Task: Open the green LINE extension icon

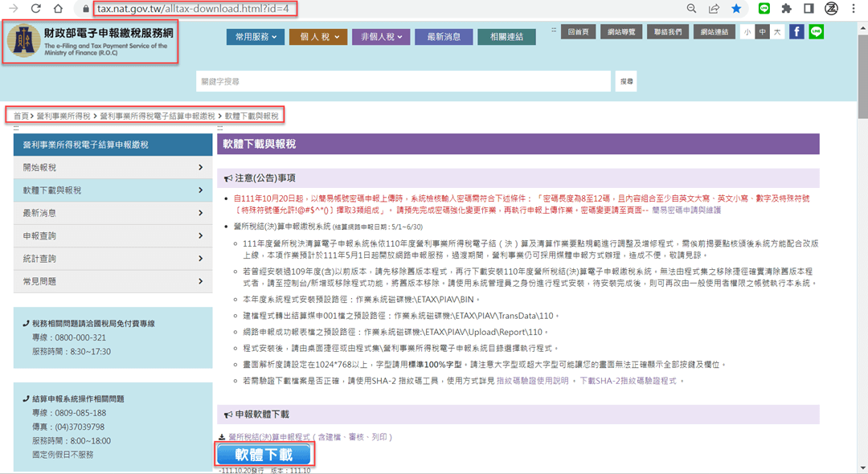Action: click(764, 8)
